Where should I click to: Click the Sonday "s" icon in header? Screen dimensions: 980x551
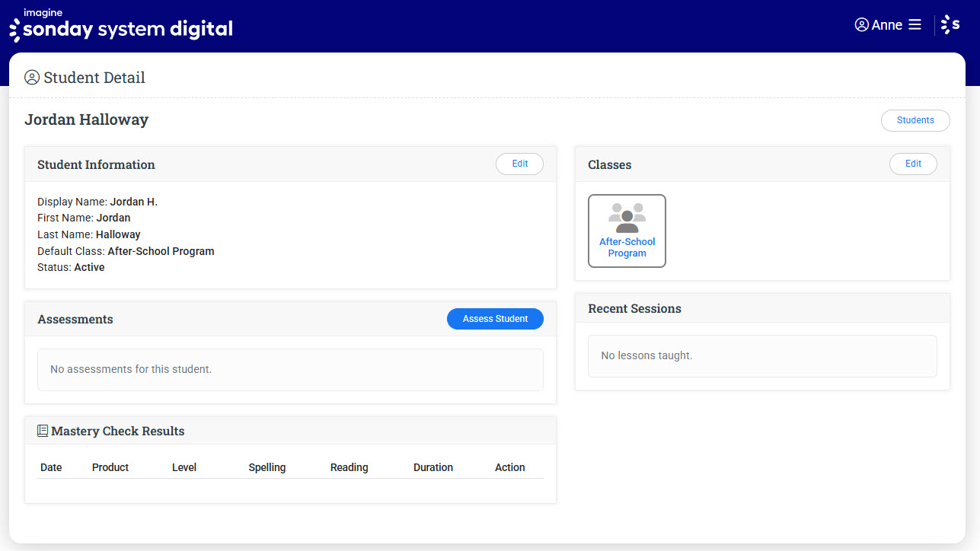coord(950,25)
